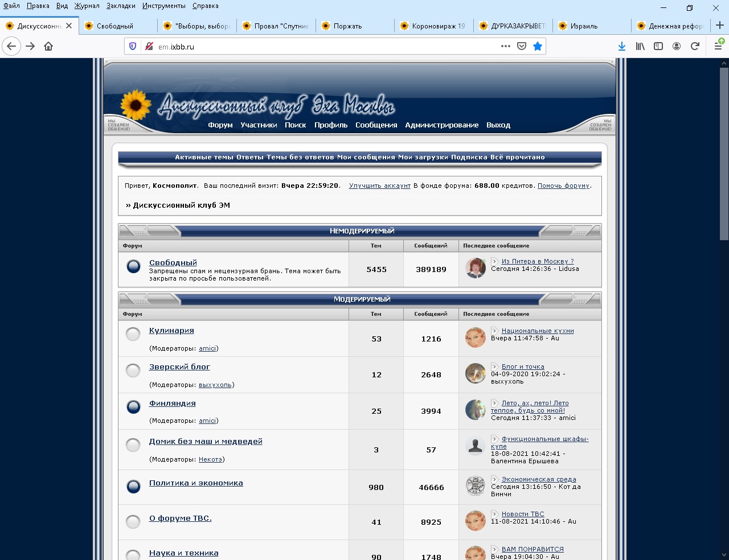Click Всё прочитано in the subnav bar
This screenshot has height=560, width=729.
click(x=518, y=157)
